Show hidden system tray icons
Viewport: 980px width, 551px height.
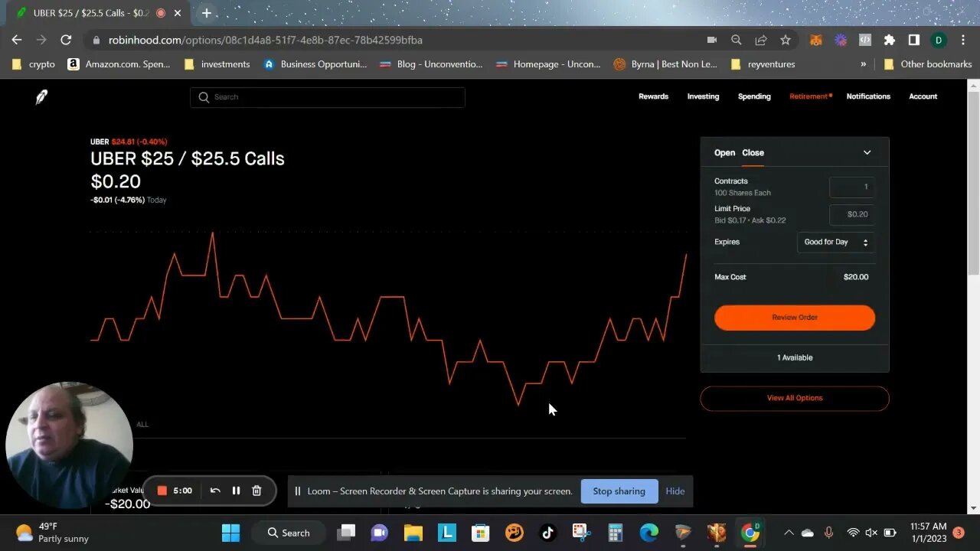click(789, 533)
